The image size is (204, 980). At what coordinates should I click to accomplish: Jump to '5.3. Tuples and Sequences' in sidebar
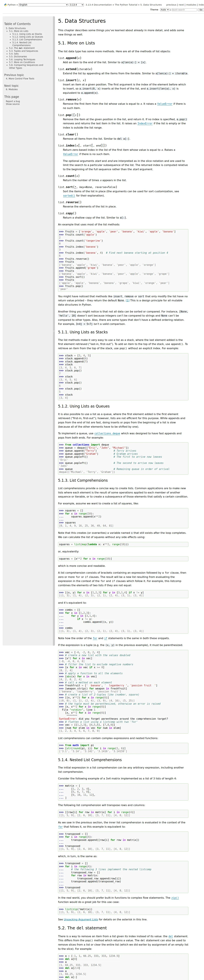point(23,51)
